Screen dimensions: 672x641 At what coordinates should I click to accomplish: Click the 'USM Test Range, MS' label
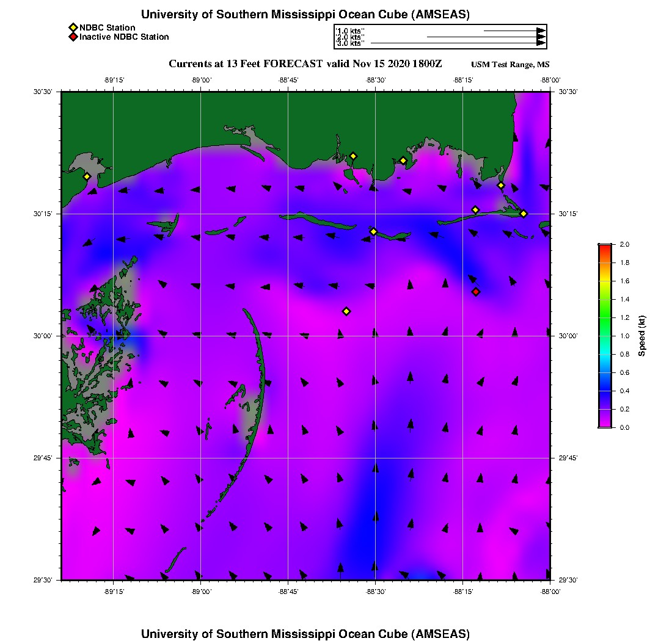coord(510,65)
